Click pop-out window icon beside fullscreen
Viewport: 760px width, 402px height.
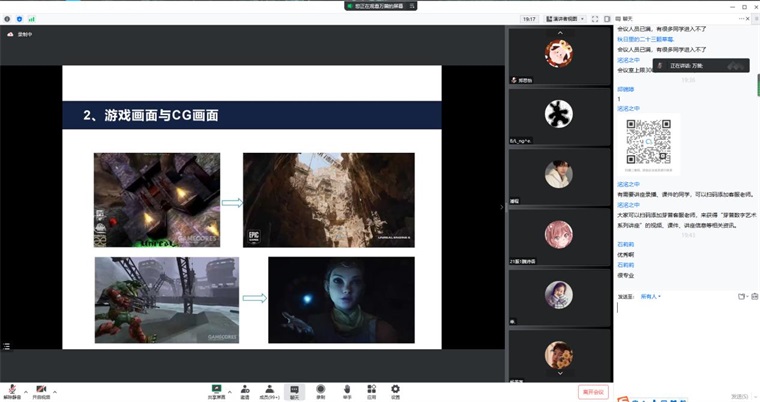[x=607, y=19]
